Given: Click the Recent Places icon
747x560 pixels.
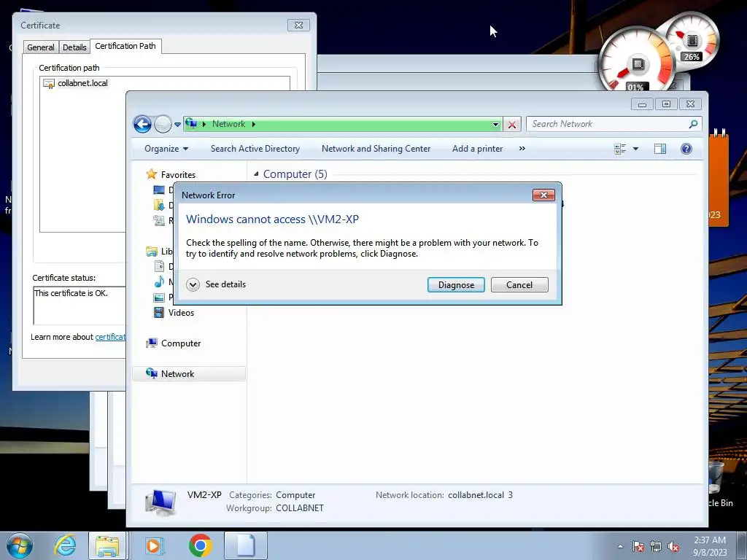Looking at the screenshot, I should (159, 220).
